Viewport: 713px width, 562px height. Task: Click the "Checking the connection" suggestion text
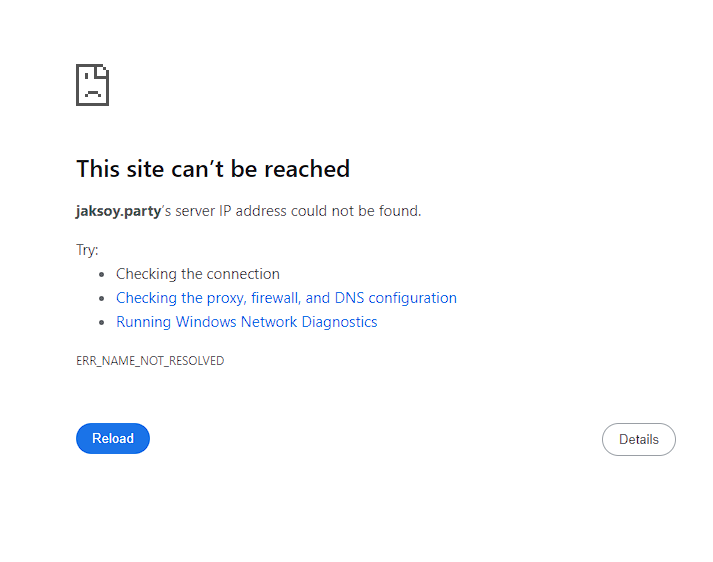[198, 274]
